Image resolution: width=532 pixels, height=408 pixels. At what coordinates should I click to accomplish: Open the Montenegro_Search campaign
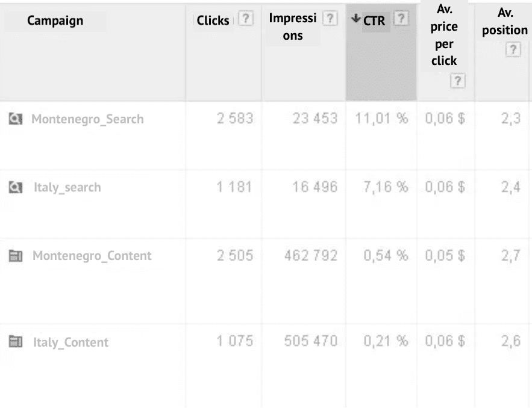pyautogui.click(x=89, y=119)
